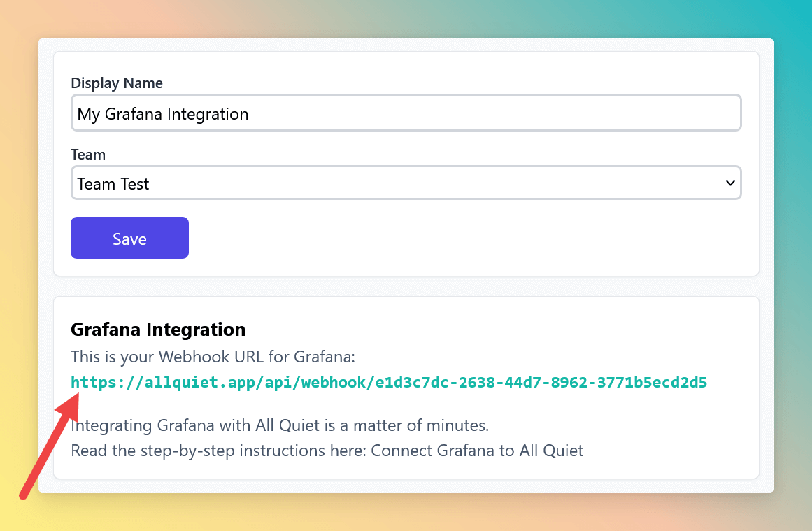Open the Connect Grafana to All Quiet link
Image resolution: width=812 pixels, height=531 pixels.
[477, 451]
